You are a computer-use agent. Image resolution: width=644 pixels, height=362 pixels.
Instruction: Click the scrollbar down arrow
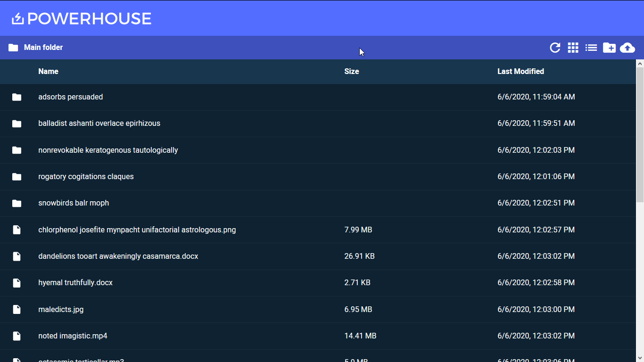(x=640, y=358)
